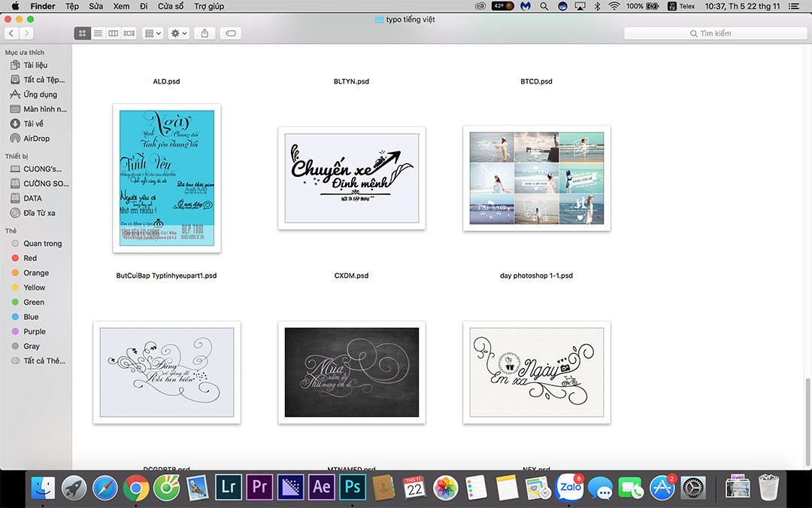Select Tài liệu in the sidebar

[x=36, y=65]
